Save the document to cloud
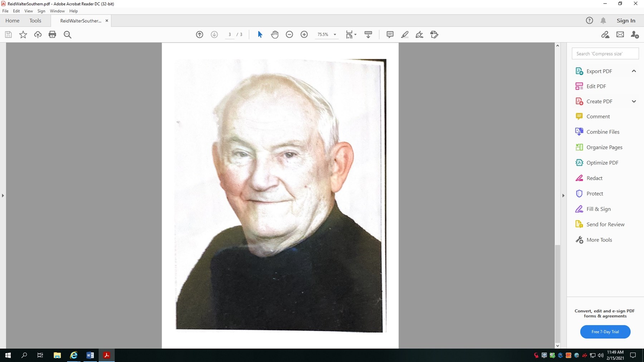The height and width of the screenshot is (362, 644). (38, 34)
